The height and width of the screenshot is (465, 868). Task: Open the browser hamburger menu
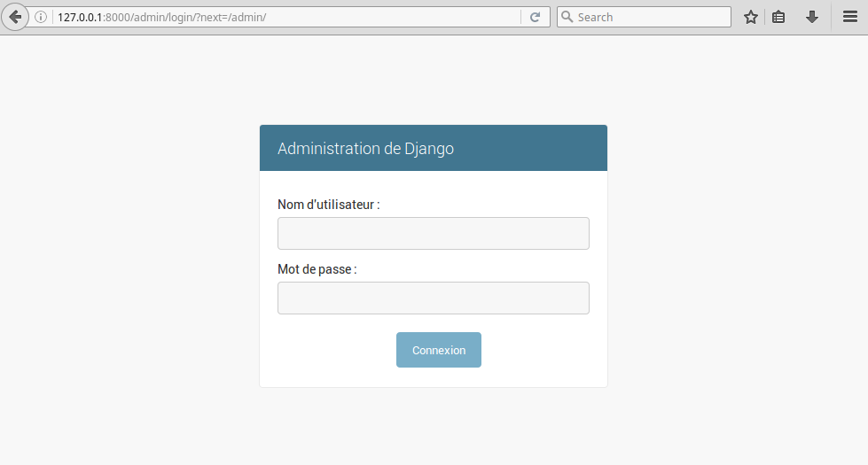(850, 17)
